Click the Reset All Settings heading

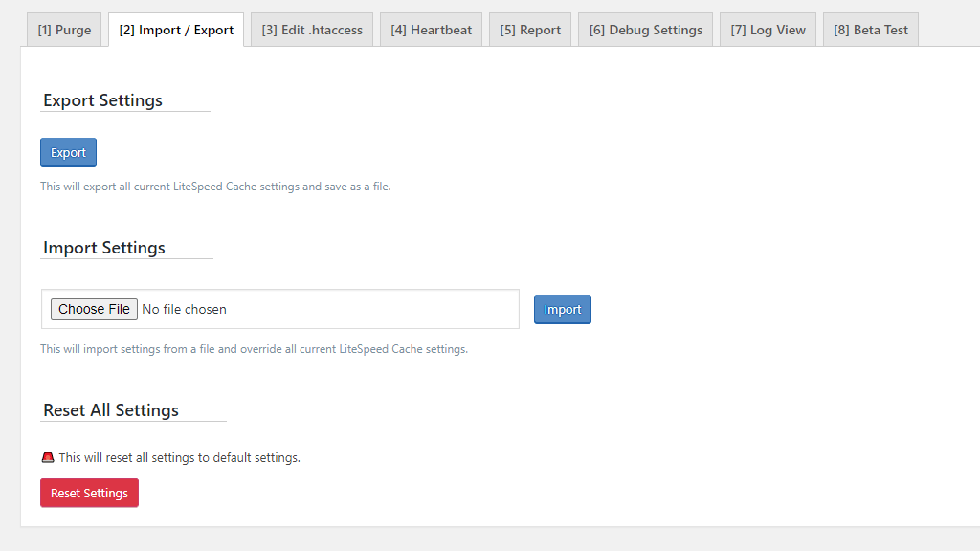click(111, 410)
